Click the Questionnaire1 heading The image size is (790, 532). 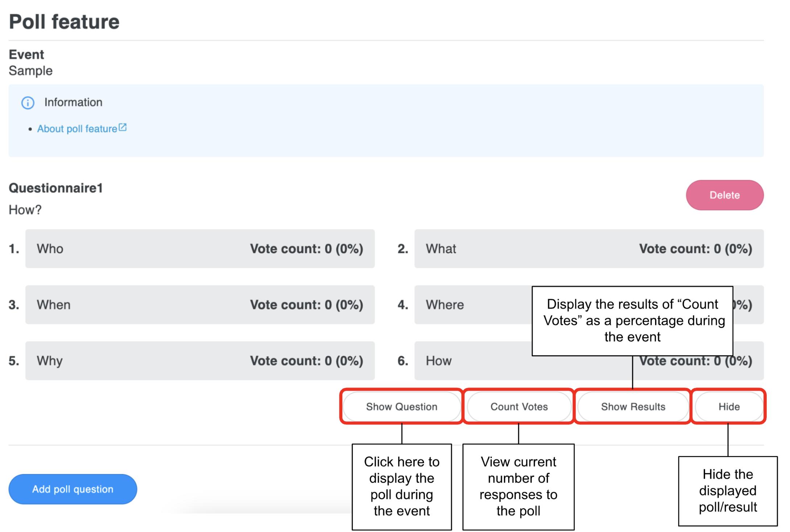pos(56,188)
